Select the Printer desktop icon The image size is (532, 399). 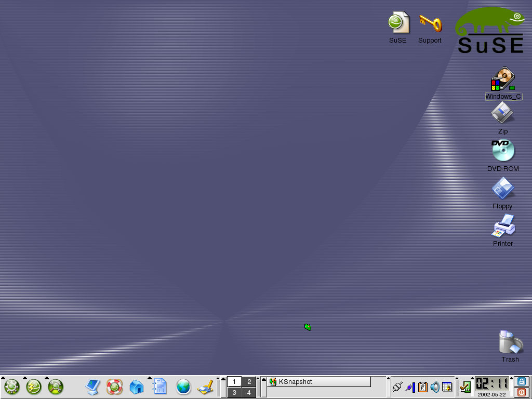click(503, 230)
